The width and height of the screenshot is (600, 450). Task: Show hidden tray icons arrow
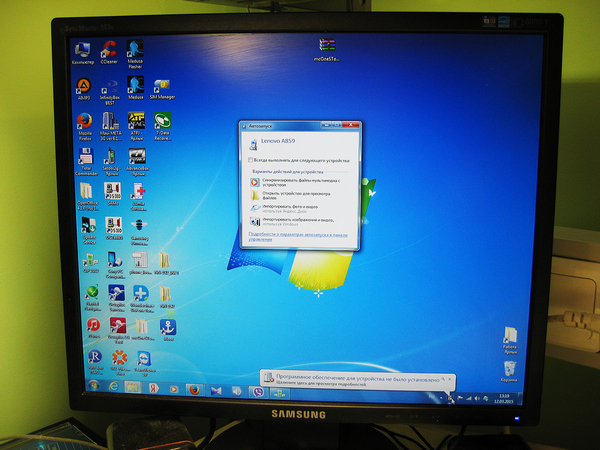click(x=441, y=398)
